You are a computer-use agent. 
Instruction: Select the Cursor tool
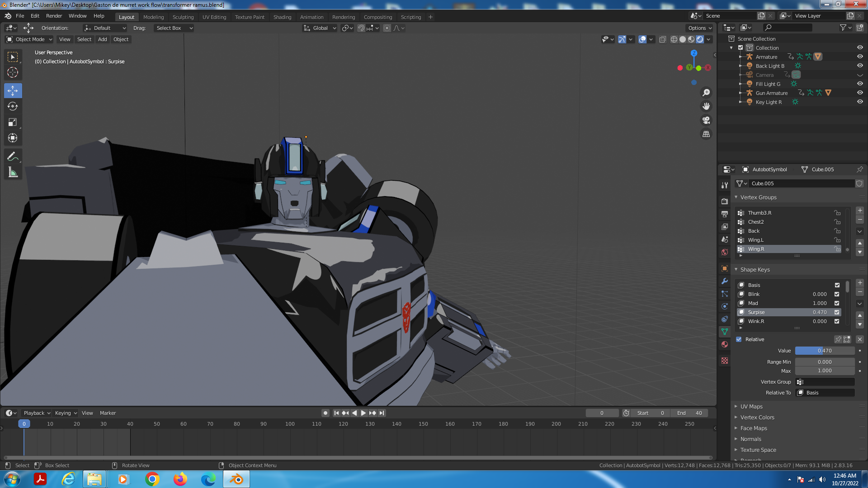click(13, 72)
